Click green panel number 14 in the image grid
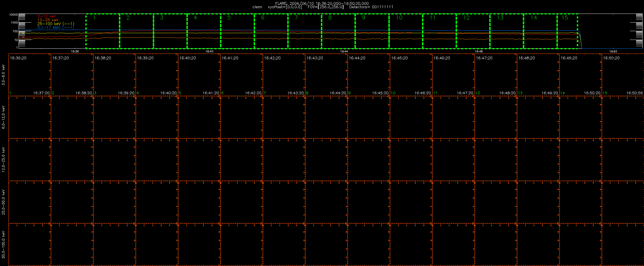Image resolution: width=644 pixels, height=266 pixels. tap(563, 93)
